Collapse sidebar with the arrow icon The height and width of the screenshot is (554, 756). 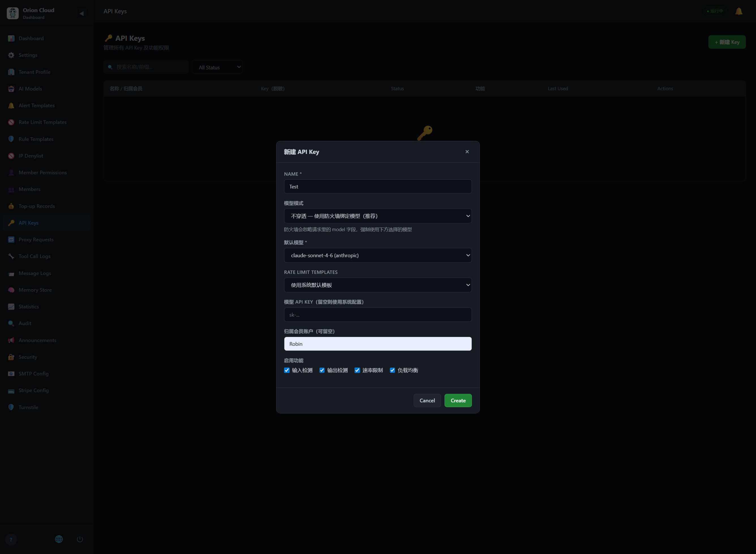click(x=81, y=13)
